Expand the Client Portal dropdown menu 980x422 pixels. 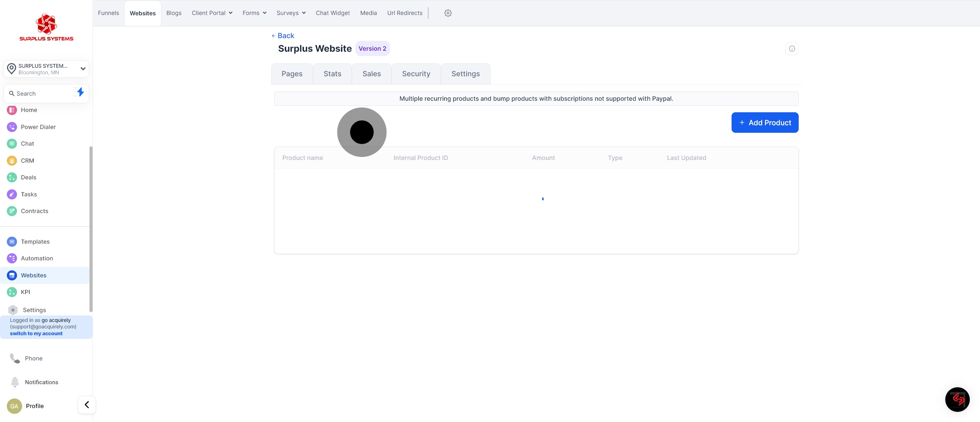pyautogui.click(x=212, y=13)
